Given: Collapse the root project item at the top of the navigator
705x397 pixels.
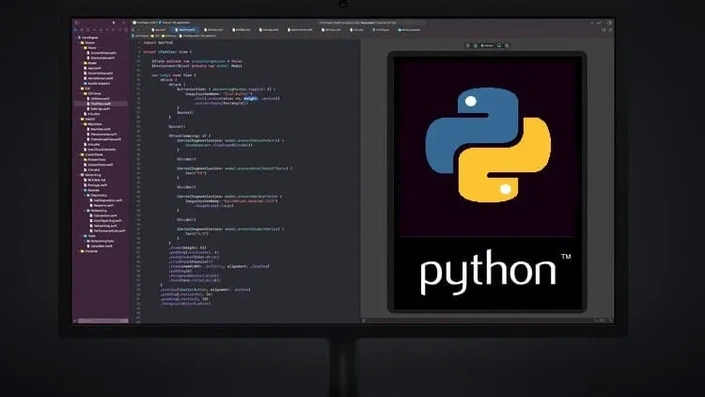Looking at the screenshot, I should [x=76, y=37].
